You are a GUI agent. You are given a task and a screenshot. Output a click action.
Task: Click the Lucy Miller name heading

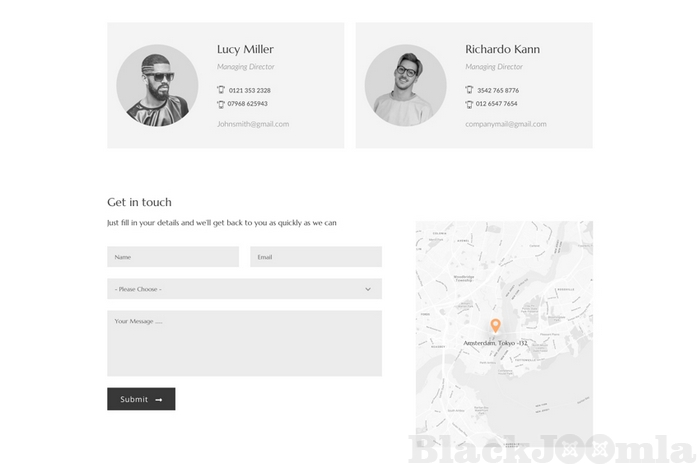245,49
